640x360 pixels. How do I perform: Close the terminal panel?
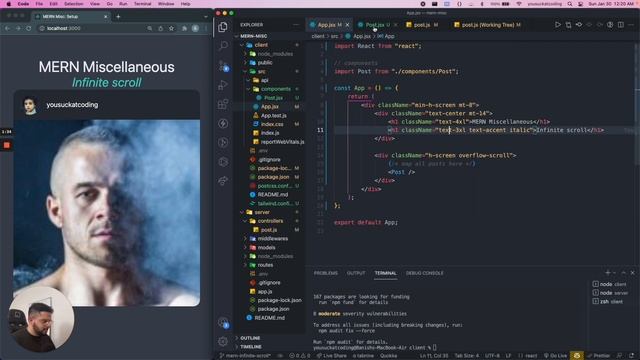633,273
